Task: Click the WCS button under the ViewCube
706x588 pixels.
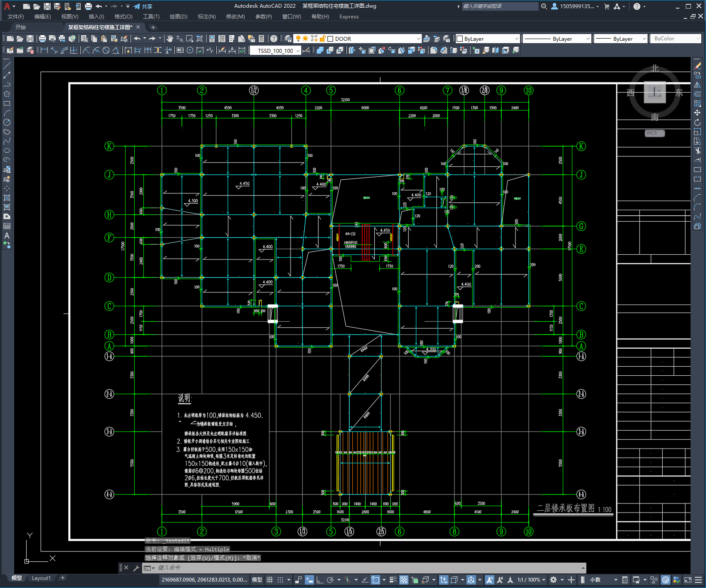Action: click(654, 133)
